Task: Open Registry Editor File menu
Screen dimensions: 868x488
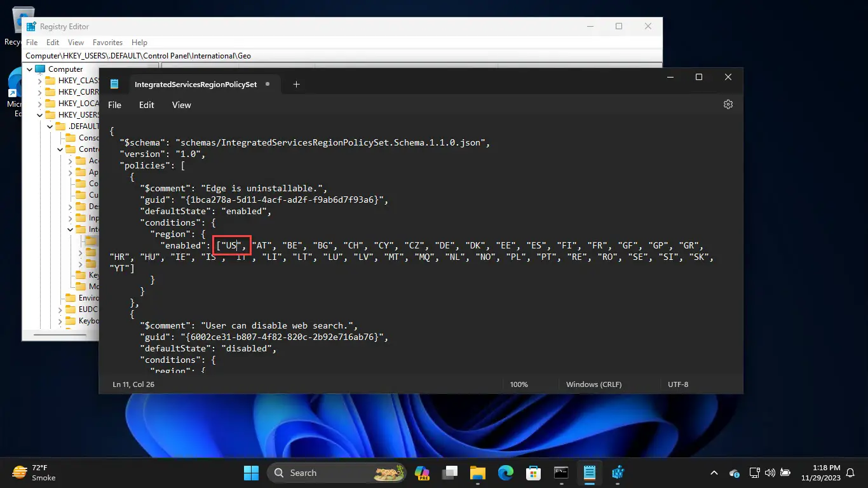Action: (x=32, y=43)
